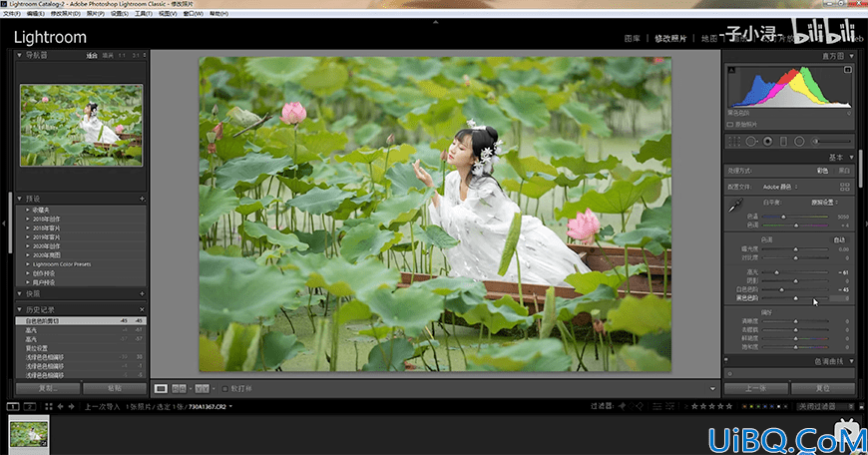Screen dimensions: 868x455
Task: Expand the Tone Curve panel
Action: 851,361
